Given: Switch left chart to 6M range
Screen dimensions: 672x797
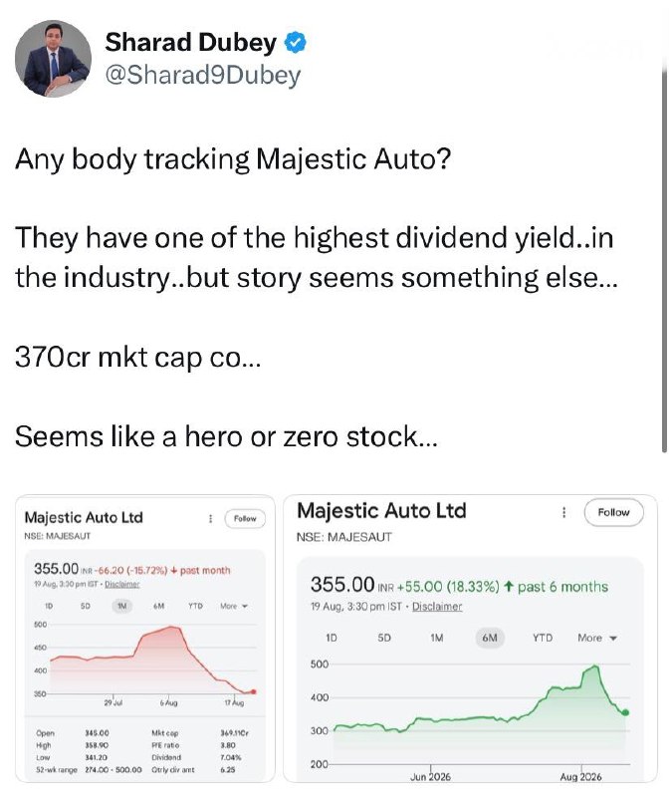Looking at the screenshot, I should pos(159,606).
